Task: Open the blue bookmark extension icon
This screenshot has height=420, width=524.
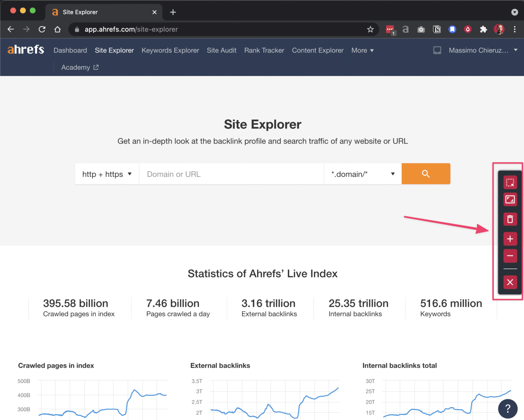Action: click(452, 29)
